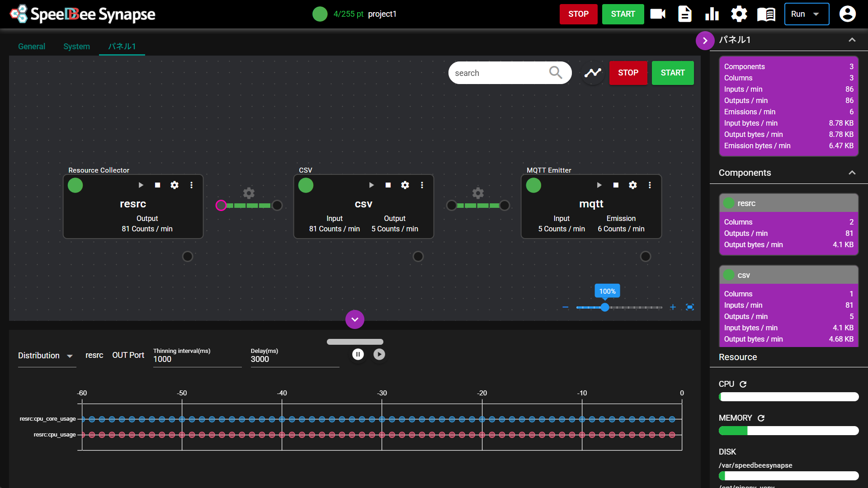This screenshot has width=868, height=488.
Task: Click gear on resrc-to-csv connection
Action: point(249,193)
